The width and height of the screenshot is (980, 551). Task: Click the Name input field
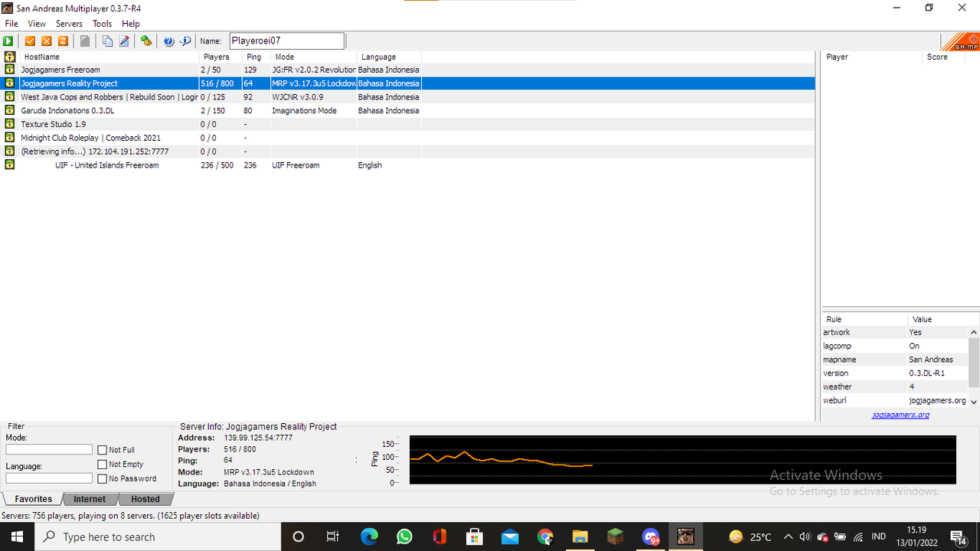(287, 41)
